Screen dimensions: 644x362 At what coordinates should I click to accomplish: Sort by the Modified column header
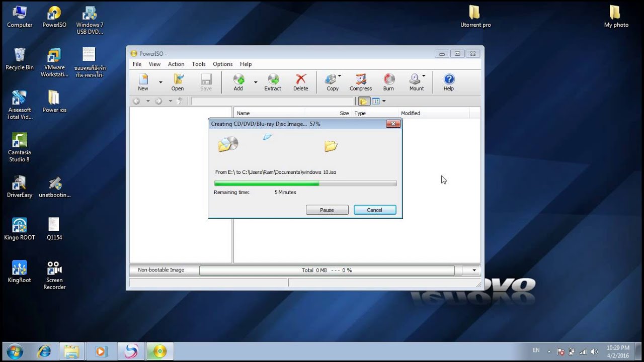433,113
